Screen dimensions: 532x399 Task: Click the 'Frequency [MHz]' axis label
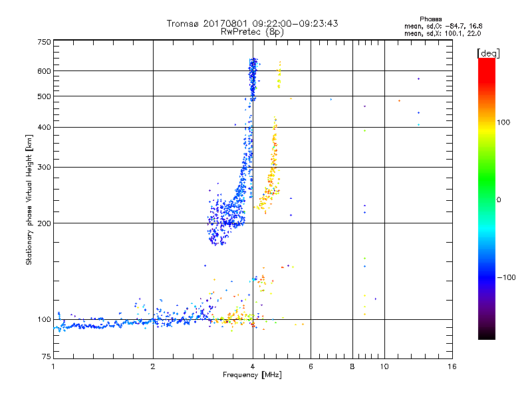point(252,375)
